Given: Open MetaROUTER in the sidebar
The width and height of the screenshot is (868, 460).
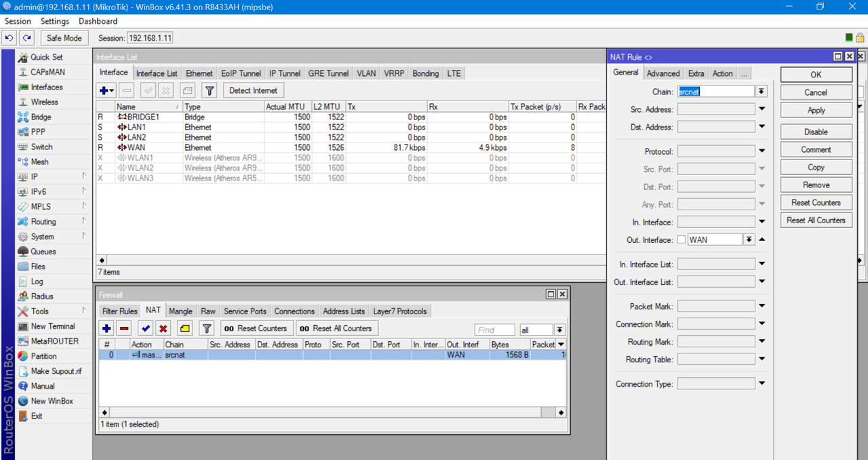Looking at the screenshot, I should click(x=54, y=341).
